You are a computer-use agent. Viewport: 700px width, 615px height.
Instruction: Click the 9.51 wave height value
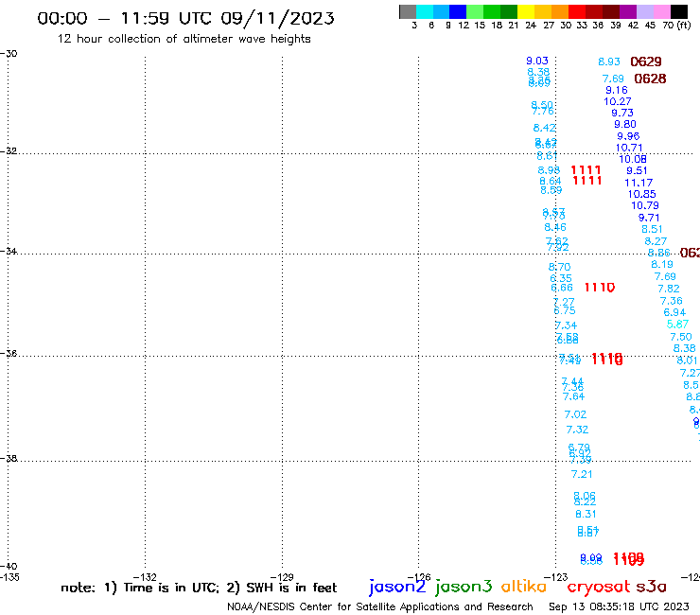click(637, 170)
